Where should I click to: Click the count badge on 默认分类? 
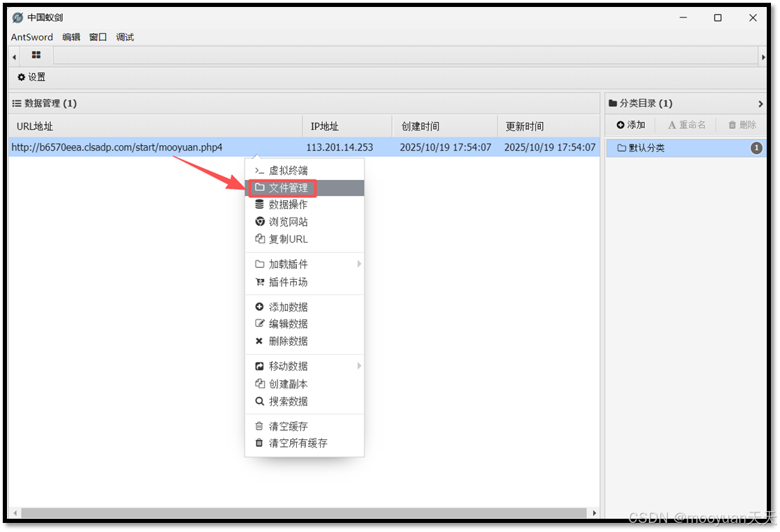756,148
